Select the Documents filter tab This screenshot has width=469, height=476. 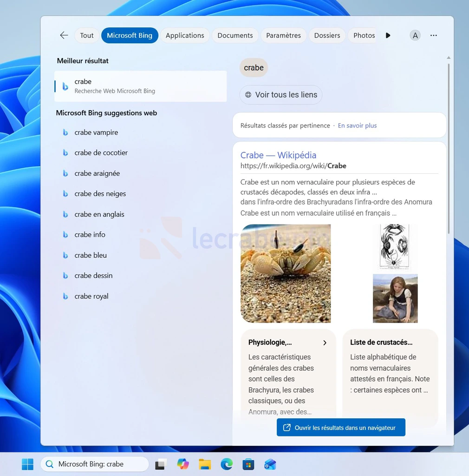pyautogui.click(x=235, y=35)
